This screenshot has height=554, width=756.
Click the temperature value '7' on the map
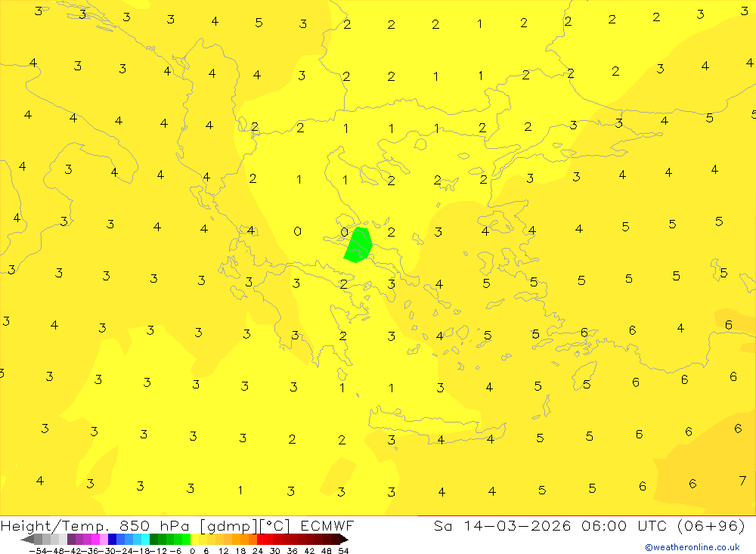[742, 480]
